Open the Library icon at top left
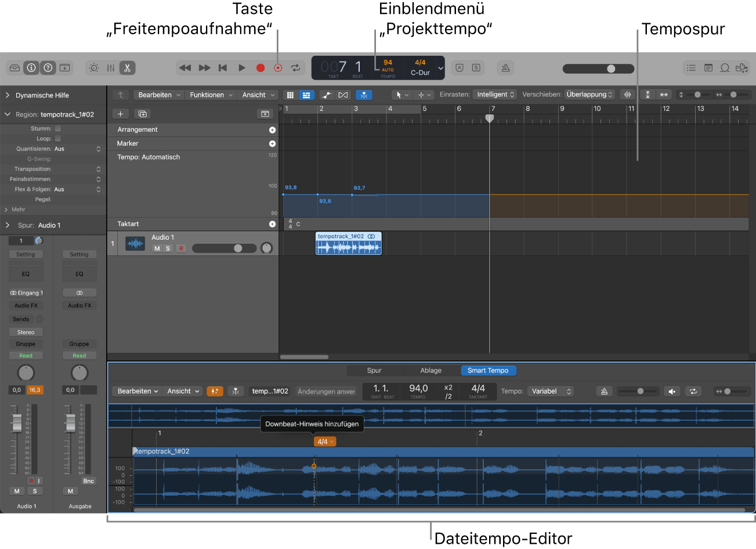Viewport: 756px width, 549px height. 15,67
